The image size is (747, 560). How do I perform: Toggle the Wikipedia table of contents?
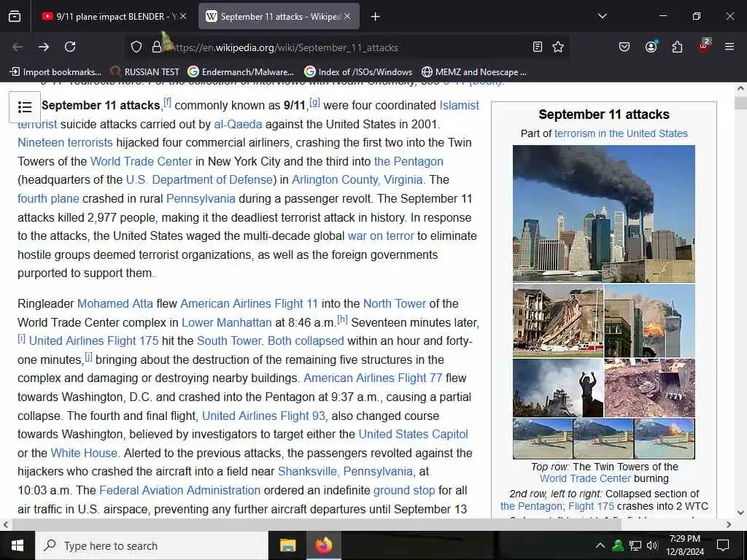pyautogui.click(x=25, y=106)
